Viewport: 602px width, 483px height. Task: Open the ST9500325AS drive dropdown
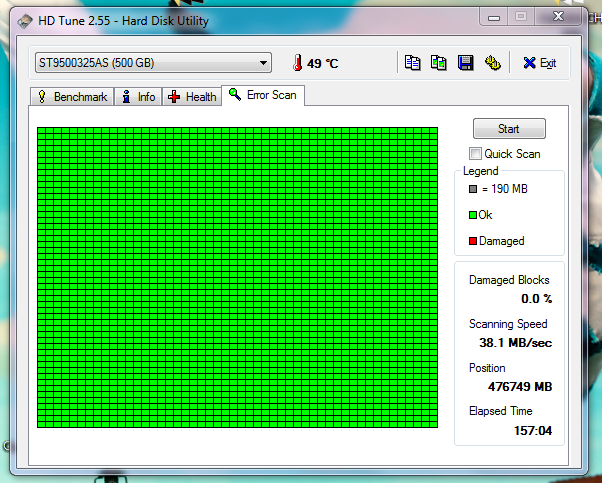[x=153, y=63]
